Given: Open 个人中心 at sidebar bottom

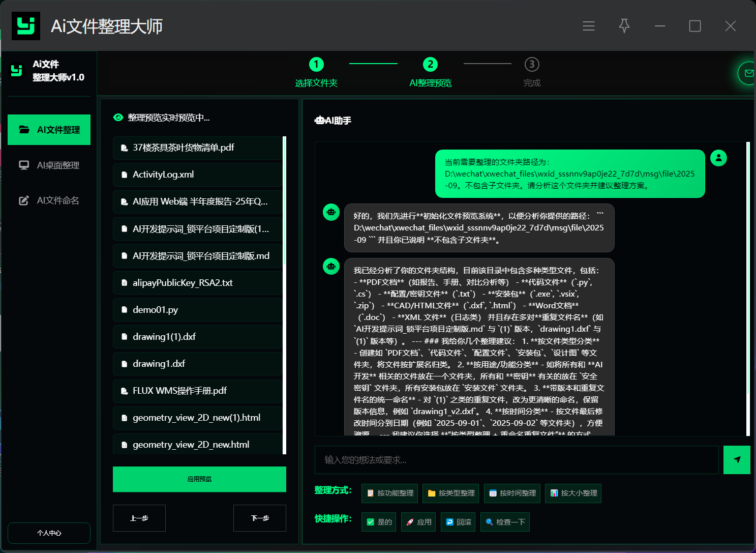Looking at the screenshot, I should coord(49,533).
